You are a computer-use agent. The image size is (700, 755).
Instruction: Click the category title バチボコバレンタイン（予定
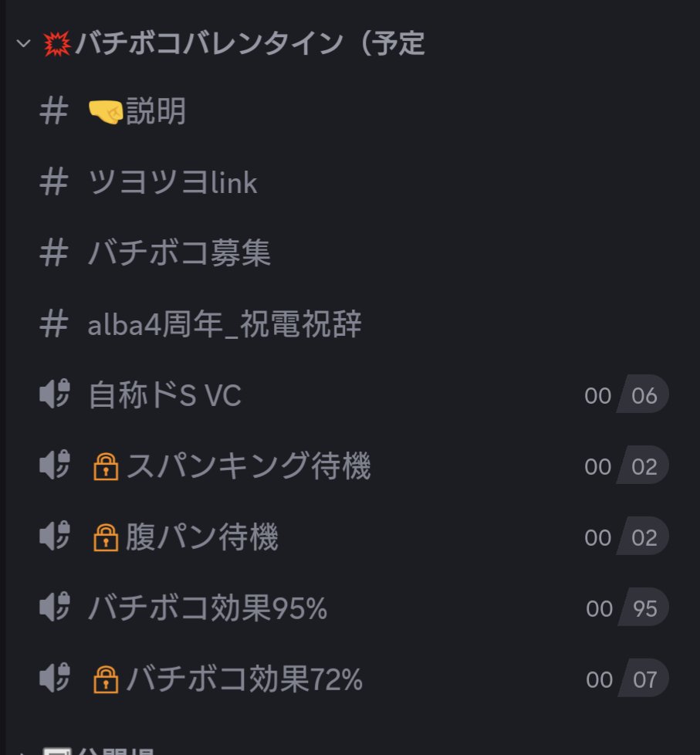click(250, 43)
